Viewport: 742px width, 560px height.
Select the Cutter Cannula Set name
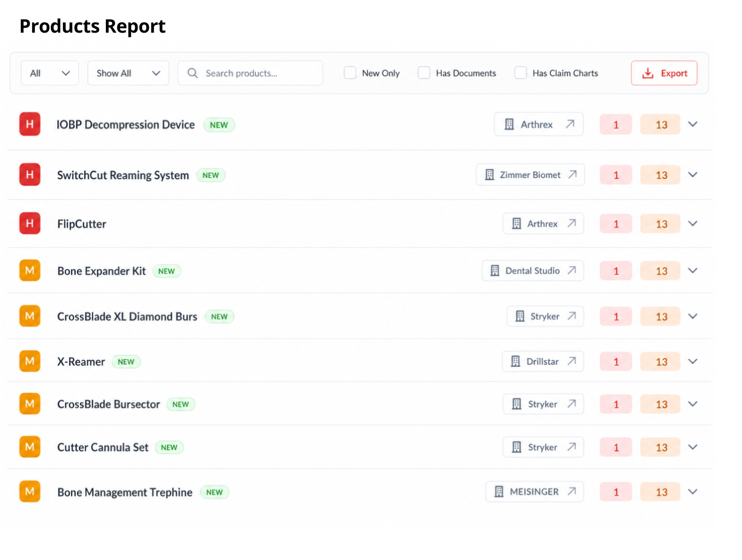[103, 447]
